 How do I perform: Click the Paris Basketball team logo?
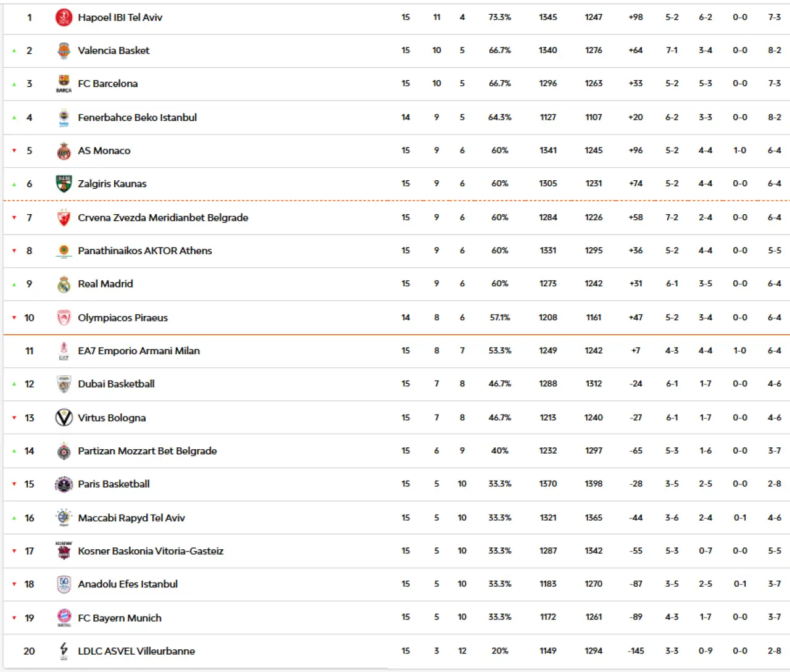(x=64, y=484)
